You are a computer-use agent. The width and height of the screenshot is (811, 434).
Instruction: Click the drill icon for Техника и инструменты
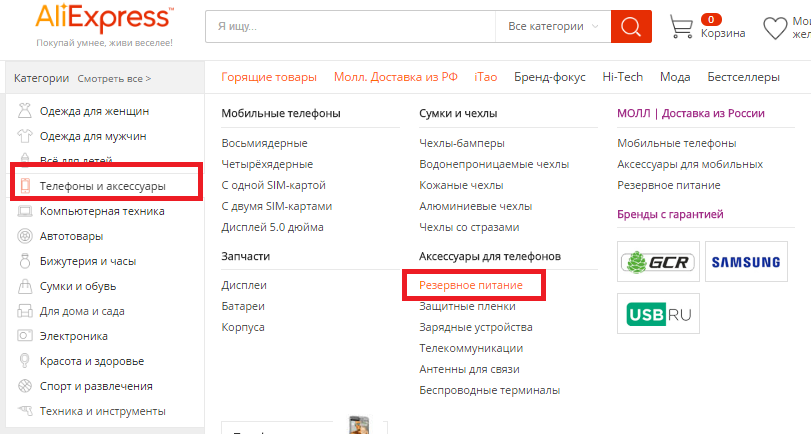pyautogui.click(x=24, y=411)
